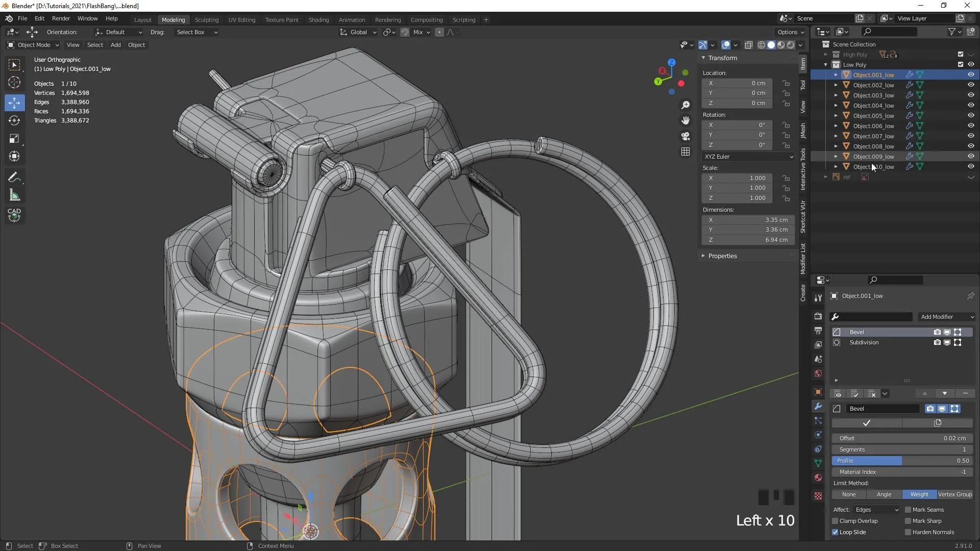Click the Bevel modifier icon
The width and height of the screenshot is (980, 551).
tap(837, 331)
